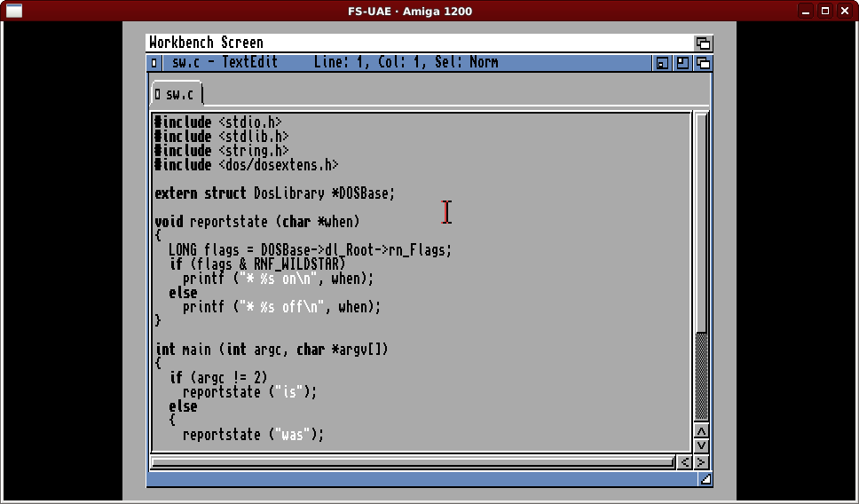Click the scroll left arrow
Screen dimensions: 859x504
(x=684, y=462)
